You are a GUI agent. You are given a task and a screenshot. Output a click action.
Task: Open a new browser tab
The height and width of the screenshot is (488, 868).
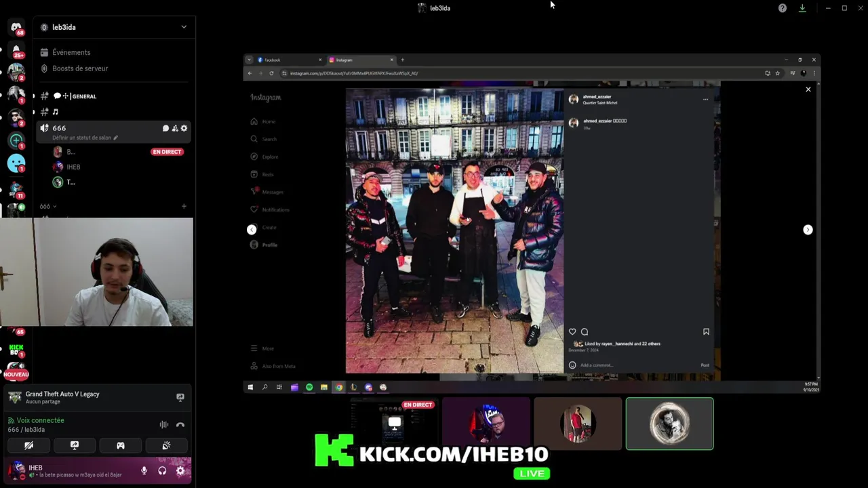(402, 60)
